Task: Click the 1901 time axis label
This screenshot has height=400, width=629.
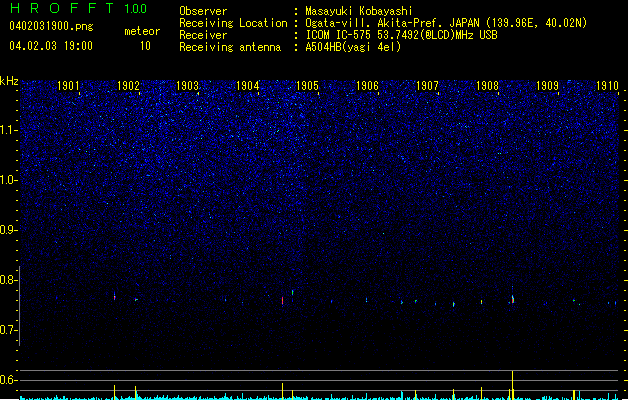Action: pos(68,85)
